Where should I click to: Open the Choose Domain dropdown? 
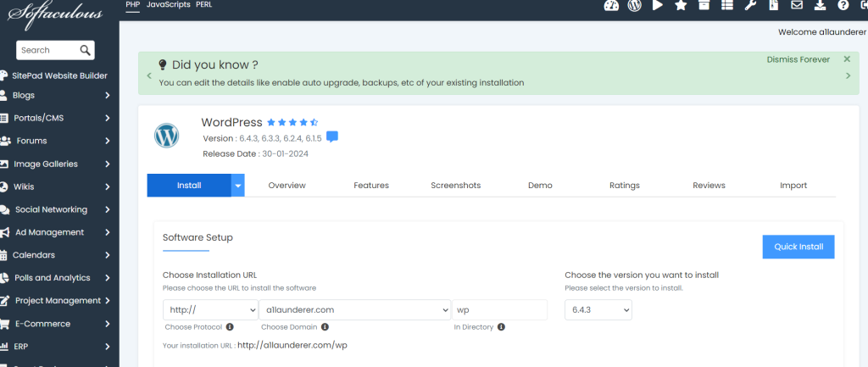(x=355, y=310)
